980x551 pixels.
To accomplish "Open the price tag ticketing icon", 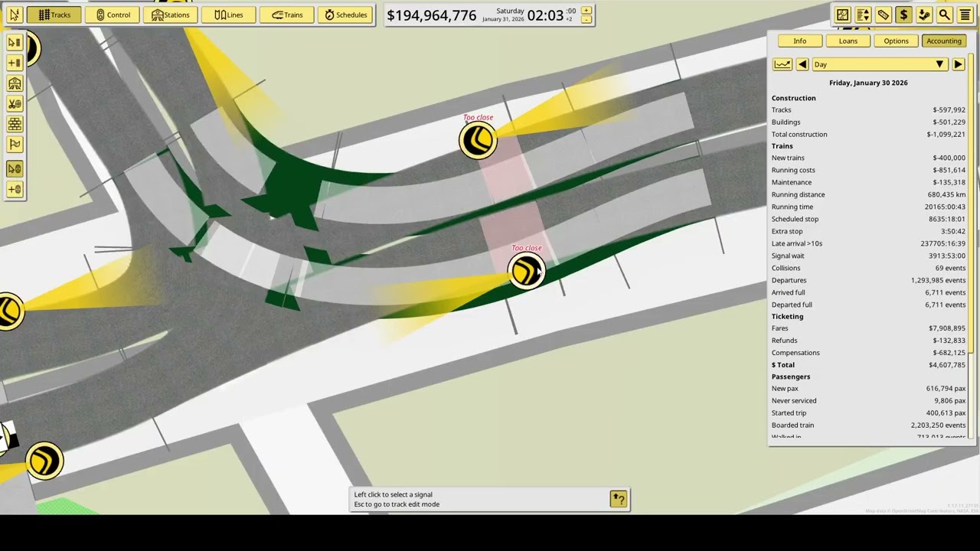I will (x=883, y=15).
